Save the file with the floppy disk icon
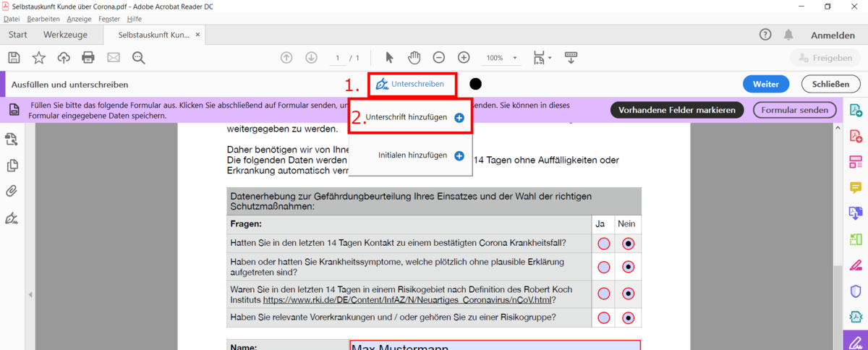This screenshot has height=350, width=868. click(x=14, y=58)
